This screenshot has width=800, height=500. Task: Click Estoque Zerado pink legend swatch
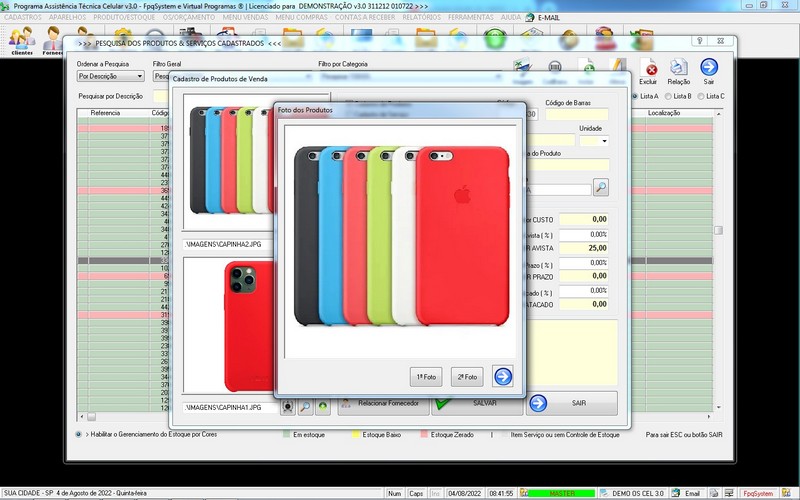point(424,435)
